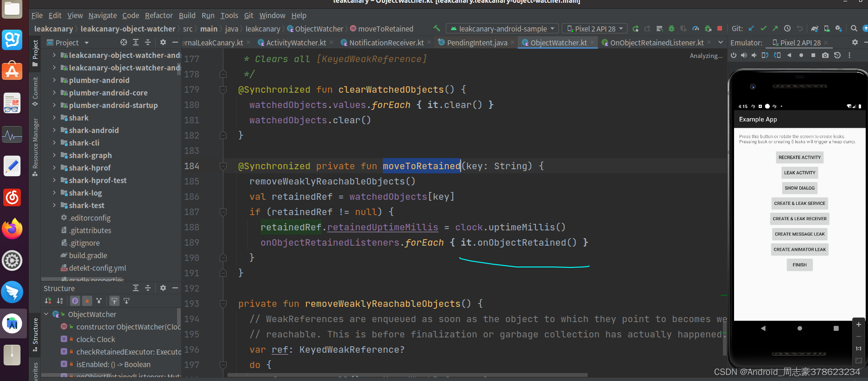Open Firefox from the Ubuntu dock
Screen dimensions: 868x381
click(x=12, y=229)
